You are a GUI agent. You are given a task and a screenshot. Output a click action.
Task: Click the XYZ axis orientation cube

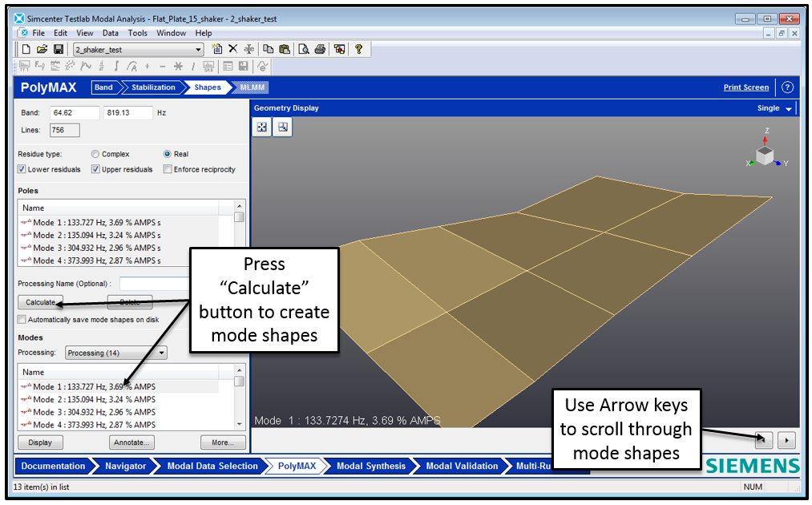point(765,156)
